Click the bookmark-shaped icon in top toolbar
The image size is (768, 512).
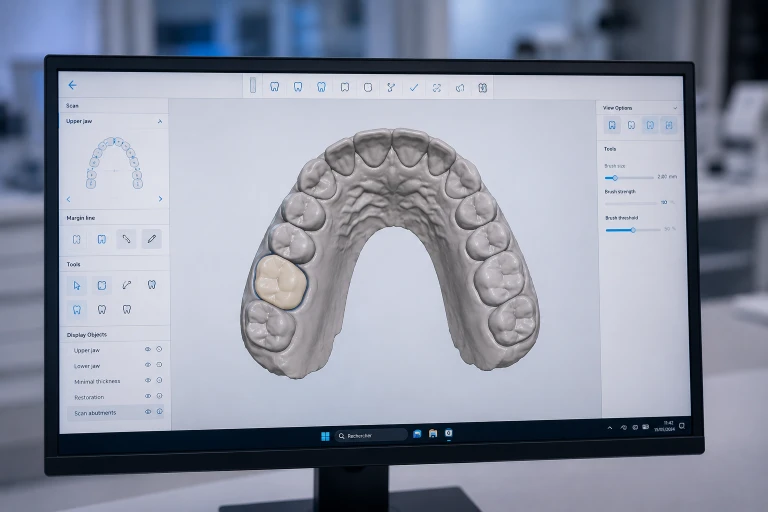click(345, 87)
